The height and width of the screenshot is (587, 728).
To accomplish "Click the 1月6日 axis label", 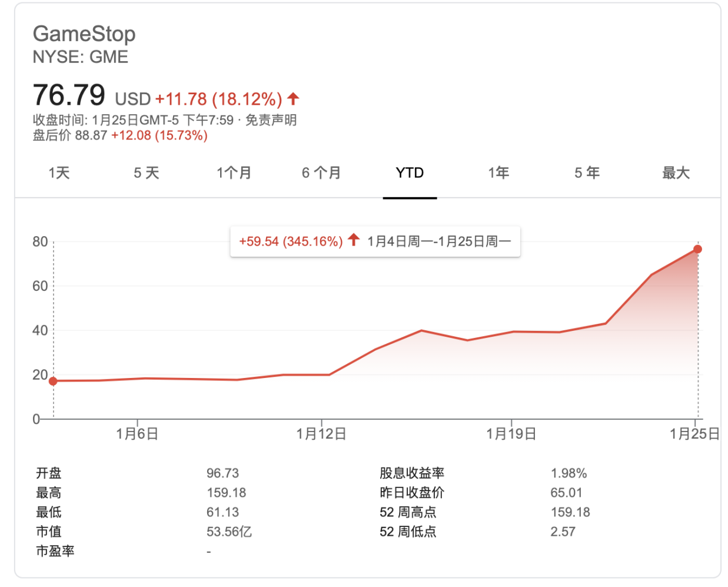I will (137, 434).
